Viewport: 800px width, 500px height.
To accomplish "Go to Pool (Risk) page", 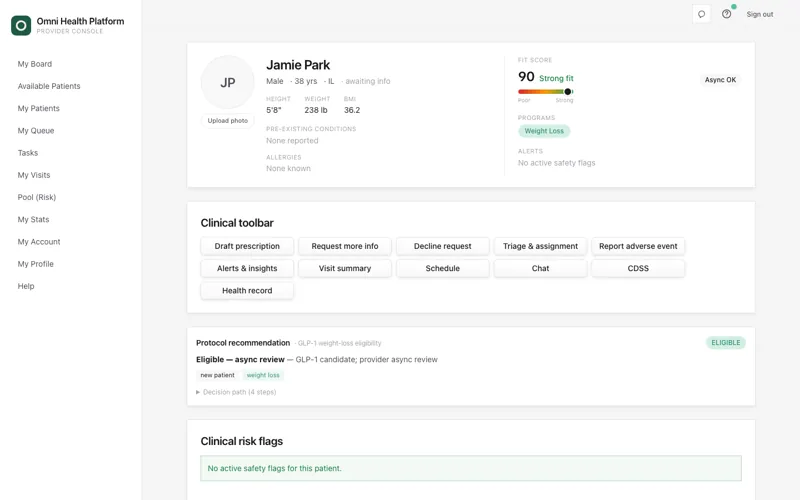I will click(x=37, y=197).
